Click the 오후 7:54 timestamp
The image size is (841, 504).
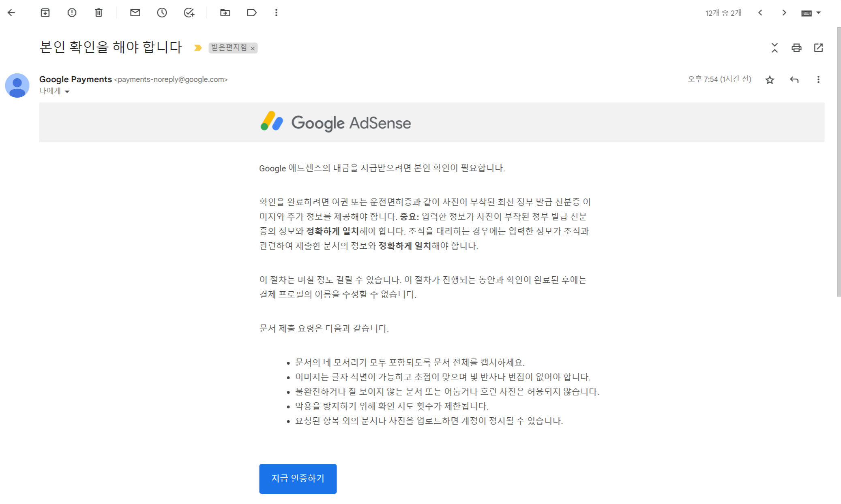pos(719,79)
